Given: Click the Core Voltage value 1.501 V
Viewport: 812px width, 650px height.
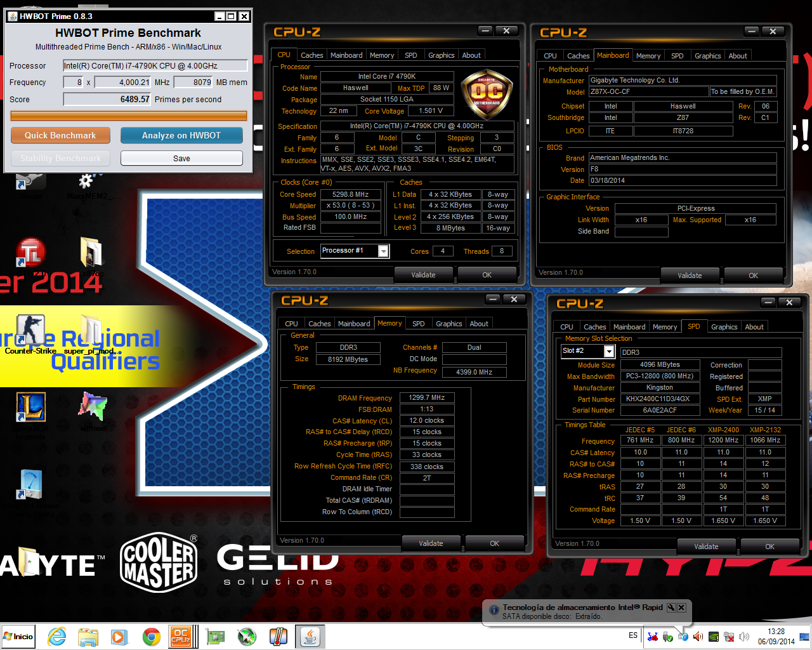Looking at the screenshot, I should coord(431,110).
